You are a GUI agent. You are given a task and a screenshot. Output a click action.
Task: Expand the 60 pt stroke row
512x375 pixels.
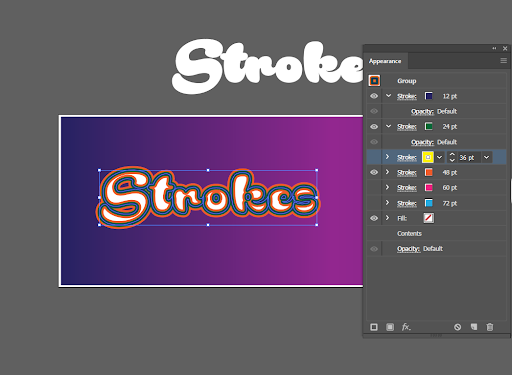point(387,187)
